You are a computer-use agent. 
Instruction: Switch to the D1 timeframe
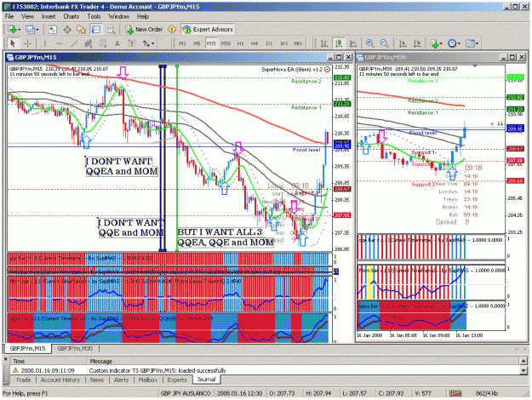click(269, 43)
